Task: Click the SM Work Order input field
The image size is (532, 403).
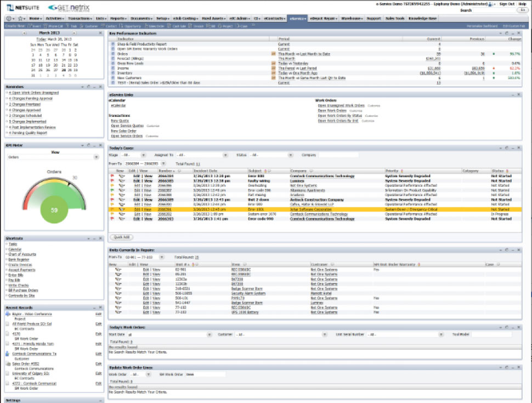Action: pos(205,374)
